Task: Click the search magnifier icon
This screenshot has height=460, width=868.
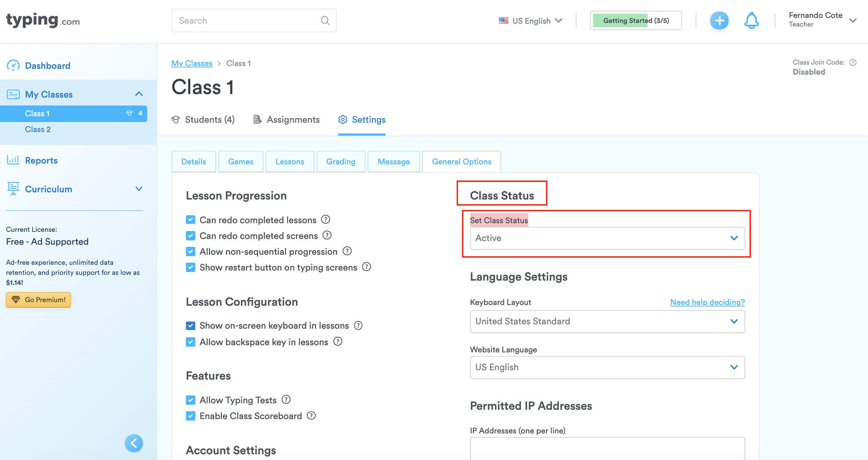Action: click(x=325, y=20)
